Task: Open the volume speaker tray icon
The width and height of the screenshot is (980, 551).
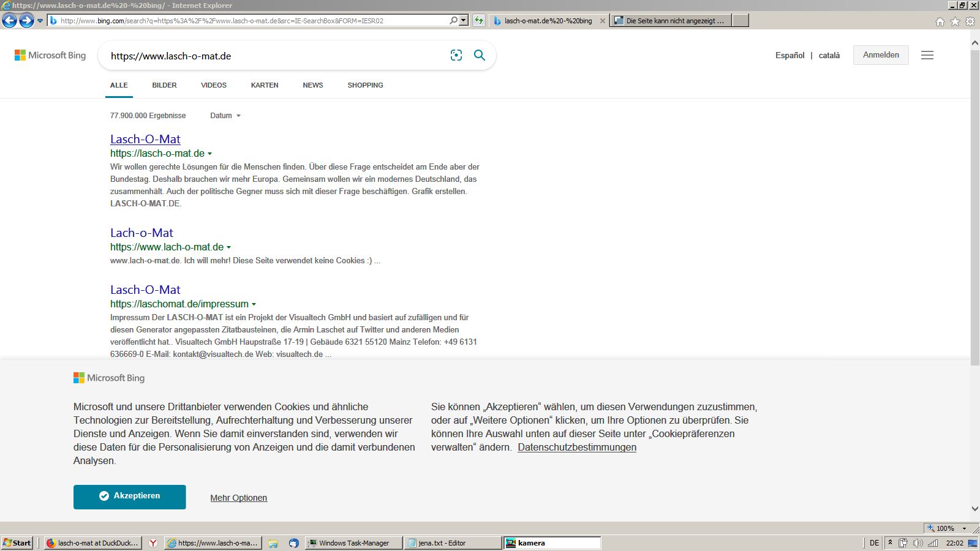Action: point(918,543)
